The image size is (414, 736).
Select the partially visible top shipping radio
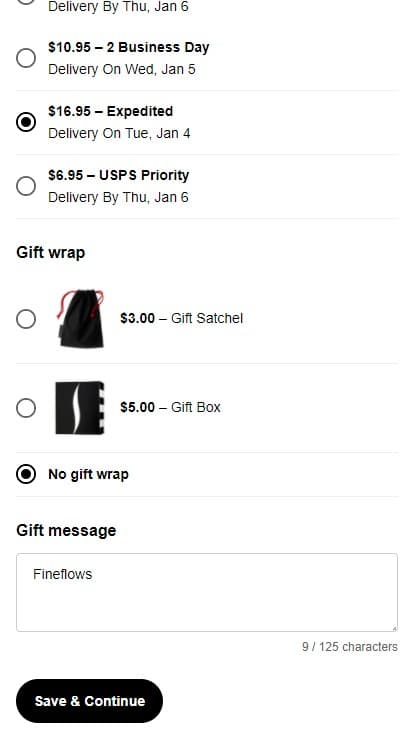pyautogui.click(x=26, y=2)
